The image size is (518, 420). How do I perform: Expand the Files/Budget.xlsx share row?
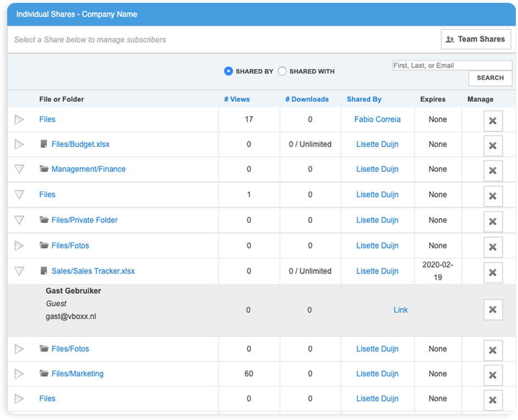point(19,145)
